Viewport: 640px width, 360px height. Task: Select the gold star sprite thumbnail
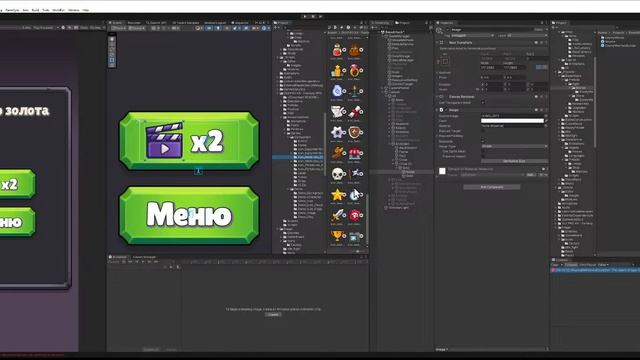point(337,195)
